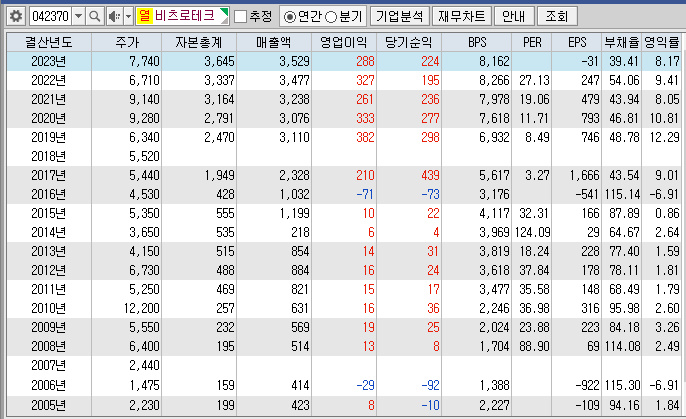Select the 2022년 row label
Viewport: 686px width, 419px height.
(x=49, y=80)
